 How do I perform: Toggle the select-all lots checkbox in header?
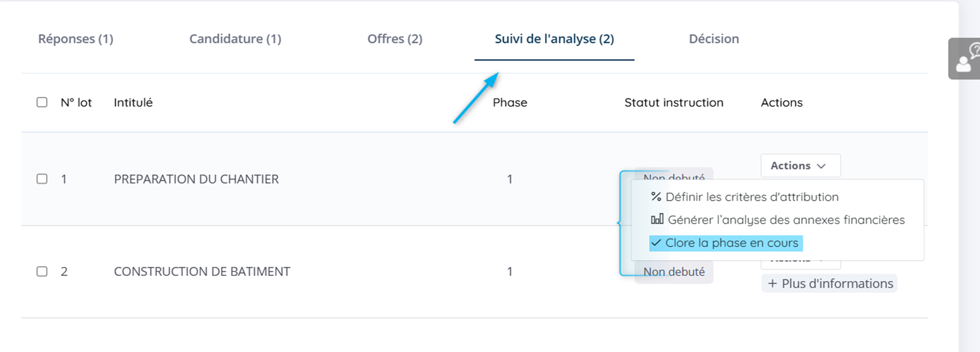click(42, 102)
